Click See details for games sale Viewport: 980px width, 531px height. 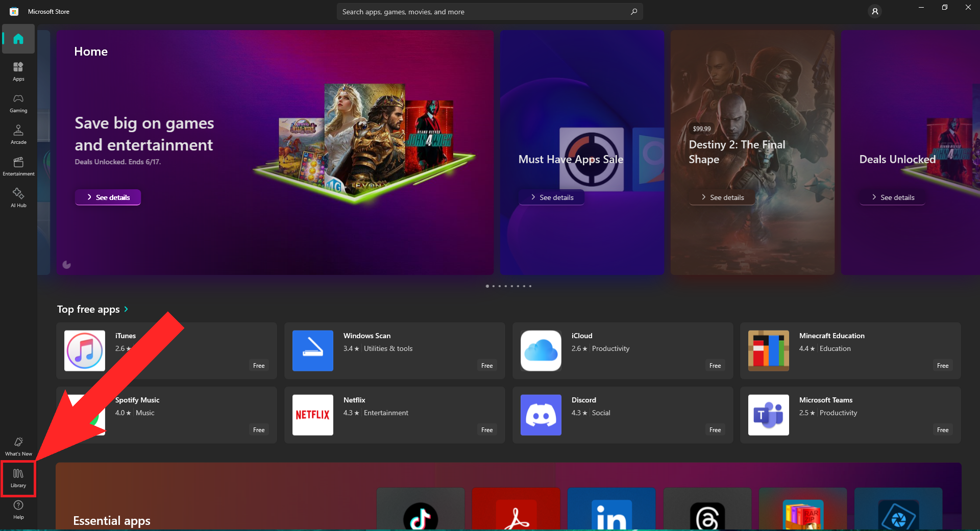click(x=108, y=197)
